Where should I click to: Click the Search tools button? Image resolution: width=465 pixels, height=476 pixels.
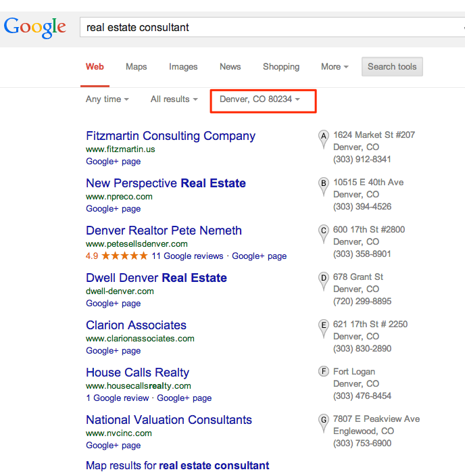392,66
